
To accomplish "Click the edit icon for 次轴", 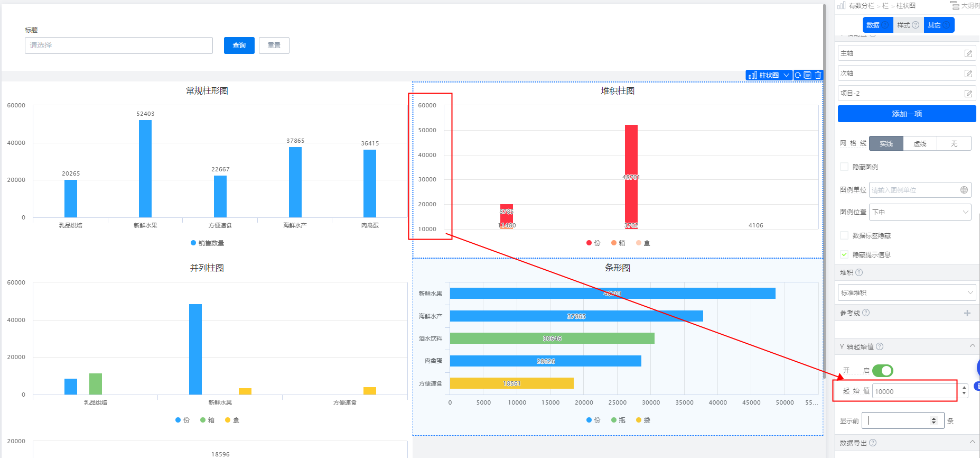I will tap(968, 74).
